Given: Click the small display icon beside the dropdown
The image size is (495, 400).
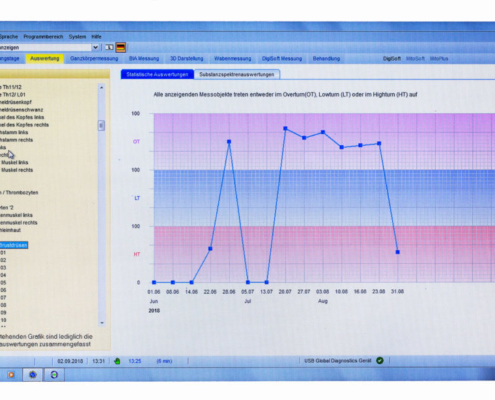Looking at the screenshot, I should [x=109, y=47].
